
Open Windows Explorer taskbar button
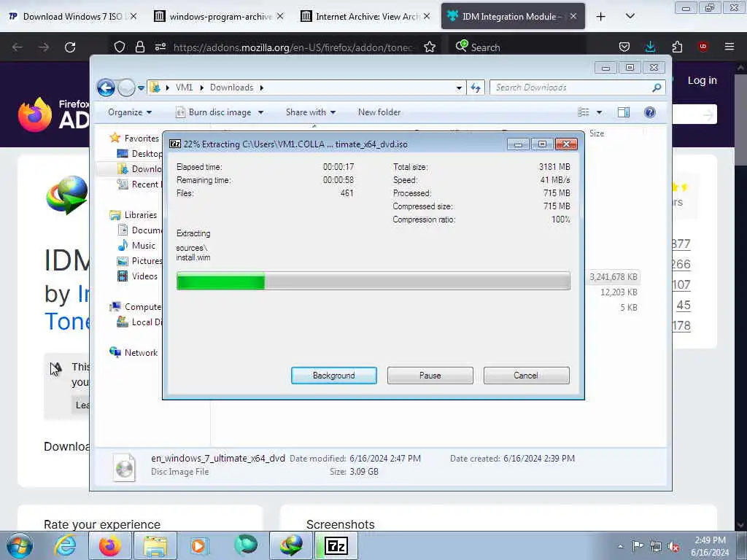tap(155, 545)
